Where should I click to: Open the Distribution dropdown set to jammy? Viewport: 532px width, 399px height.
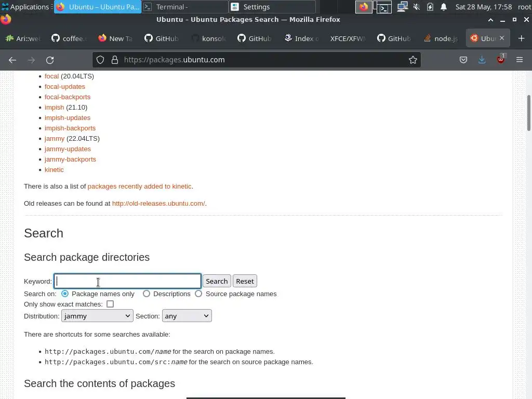click(x=97, y=316)
